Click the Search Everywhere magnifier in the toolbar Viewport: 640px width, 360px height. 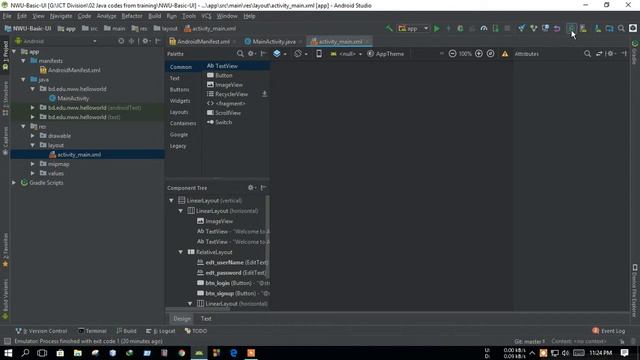click(621, 29)
